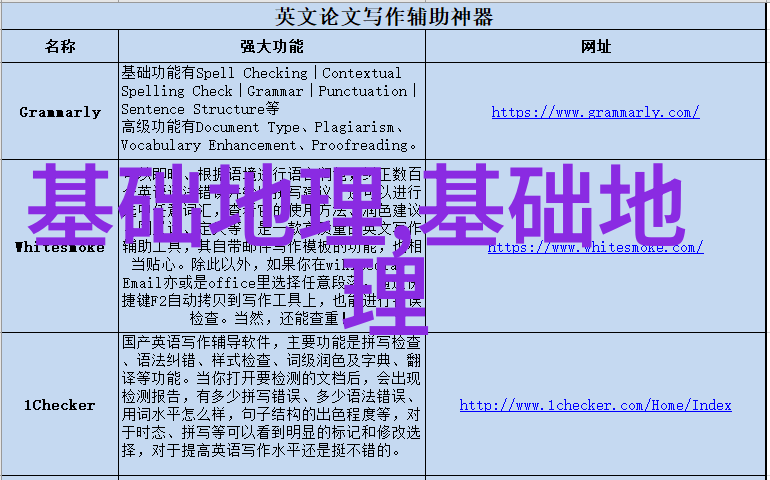This screenshot has width=770, height=480.
Task: Click the 名称 column header
Action: point(60,46)
